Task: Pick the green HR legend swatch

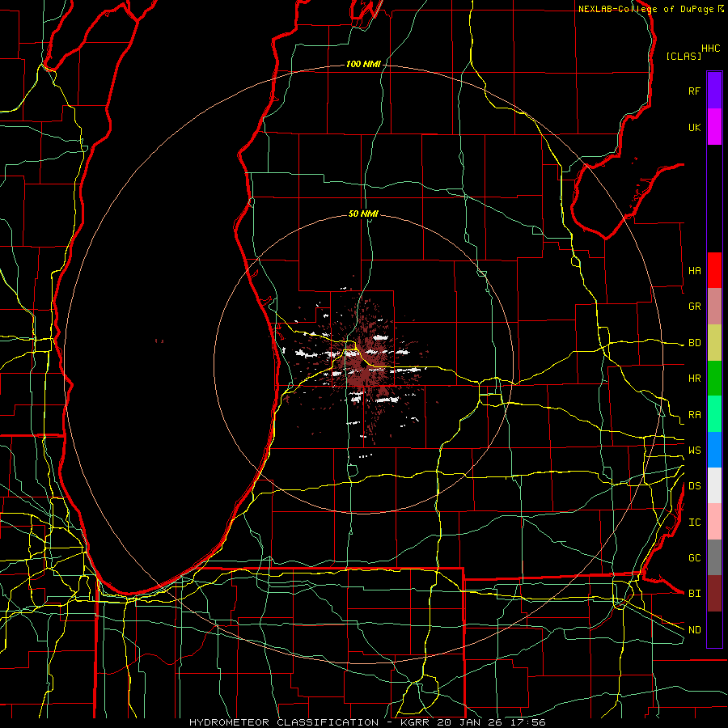Action: tap(714, 378)
